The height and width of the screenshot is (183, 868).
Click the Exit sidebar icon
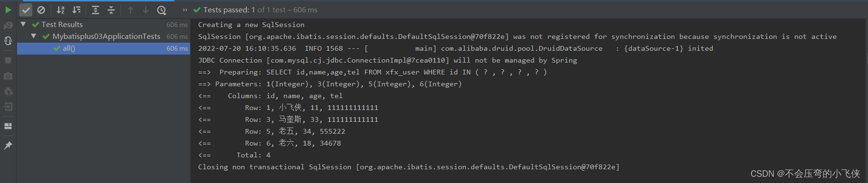click(8, 107)
